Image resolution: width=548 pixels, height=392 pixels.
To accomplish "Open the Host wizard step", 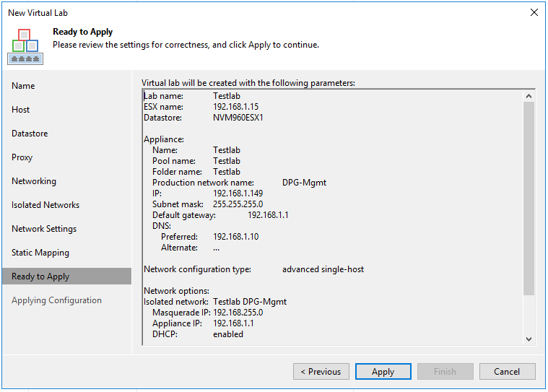I will click(21, 110).
